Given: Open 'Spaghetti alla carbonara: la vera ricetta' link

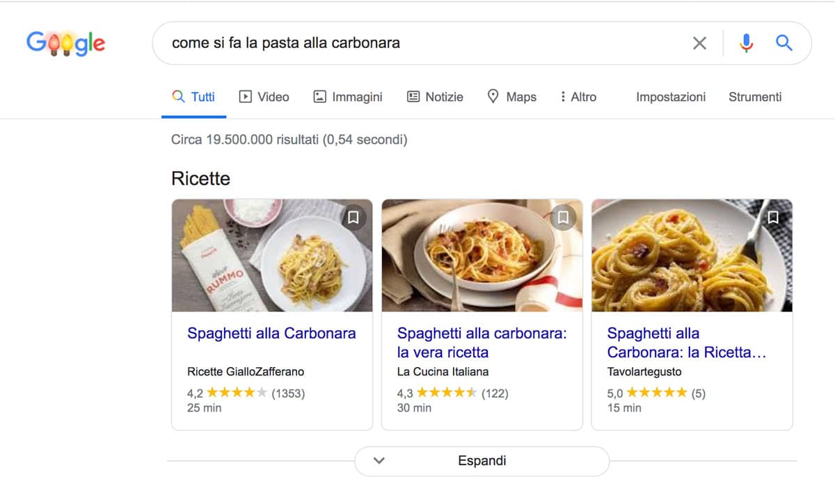Looking at the screenshot, I should 482,342.
